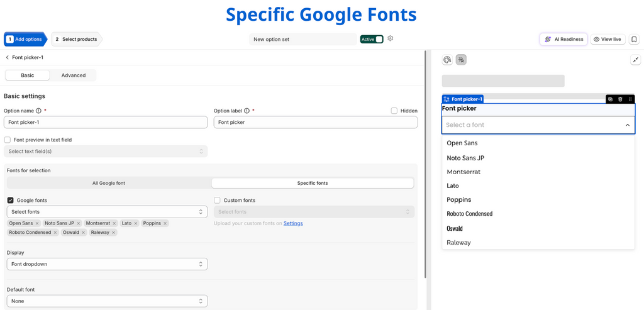This screenshot has width=644, height=310.
Task: Open the Default font None dropdown
Action: click(107, 301)
